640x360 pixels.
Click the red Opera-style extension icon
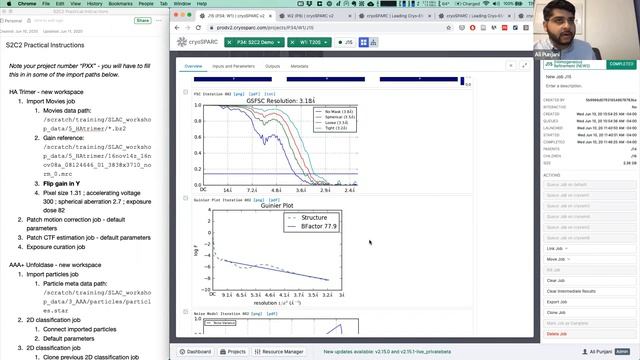click(473, 27)
